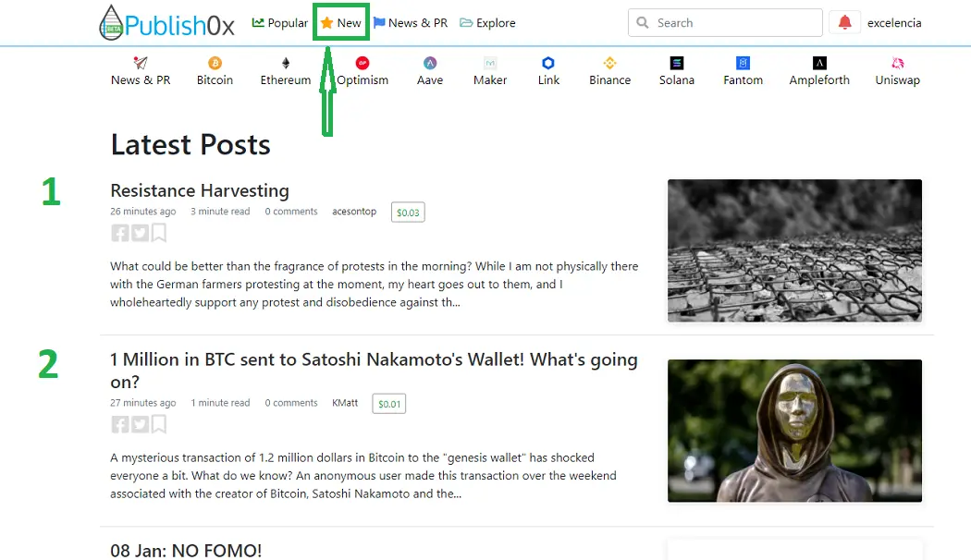The height and width of the screenshot is (560, 971).
Task: Open the Satoshi Nakamoto's Wallet post title
Action: click(x=374, y=371)
